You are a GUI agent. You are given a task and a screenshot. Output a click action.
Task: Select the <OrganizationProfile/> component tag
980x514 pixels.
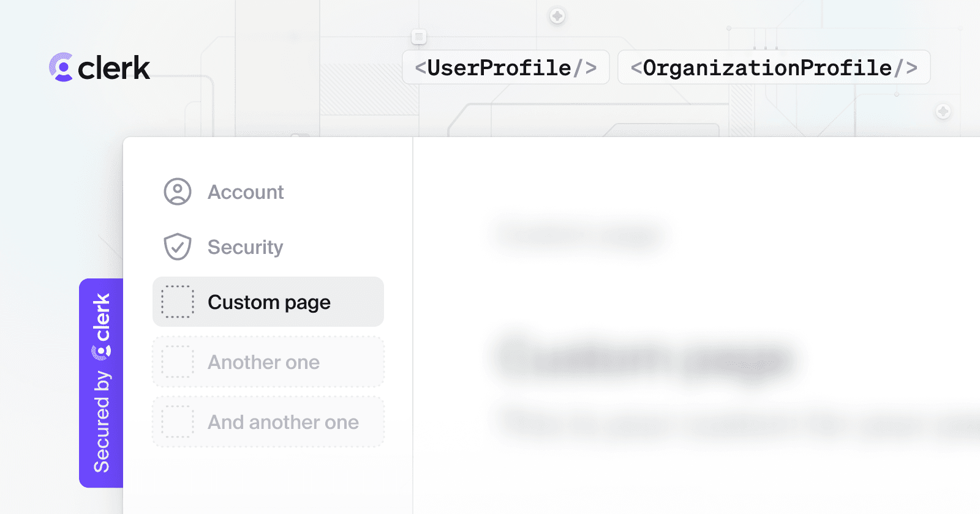[774, 67]
